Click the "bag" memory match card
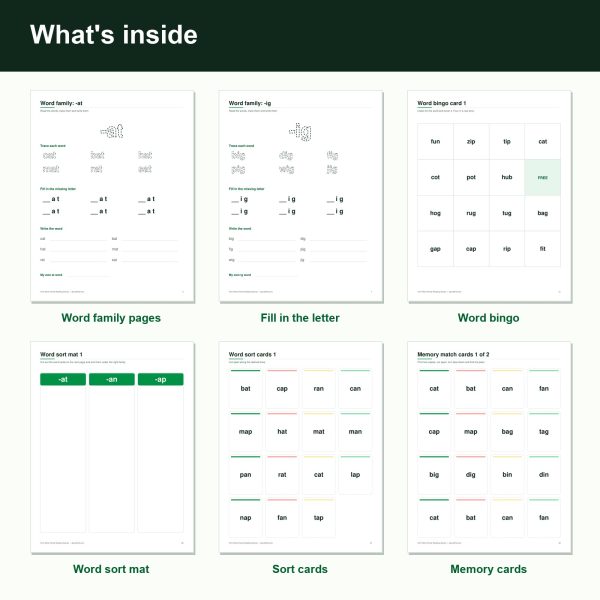The height and width of the screenshot is (600, 600). click(x=507, y=432)
